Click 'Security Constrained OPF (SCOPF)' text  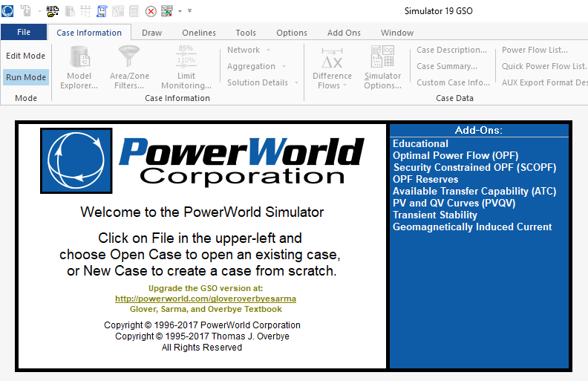[x=474, y=168]
